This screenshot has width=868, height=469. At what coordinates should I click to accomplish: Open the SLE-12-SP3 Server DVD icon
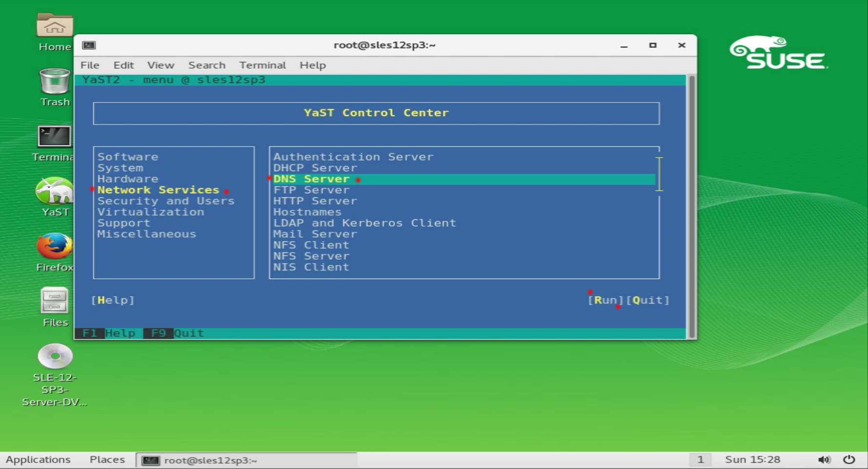pyautogui.click(x=55, y=356)
